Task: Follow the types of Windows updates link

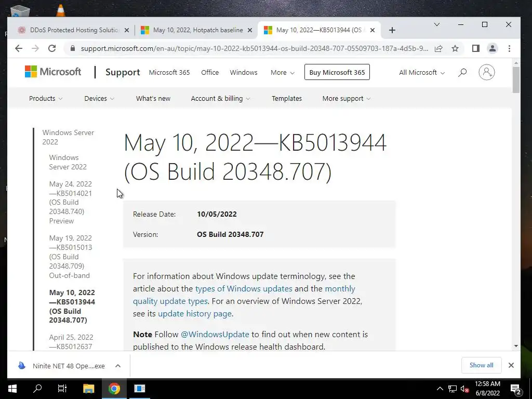Action: point(244,288)
